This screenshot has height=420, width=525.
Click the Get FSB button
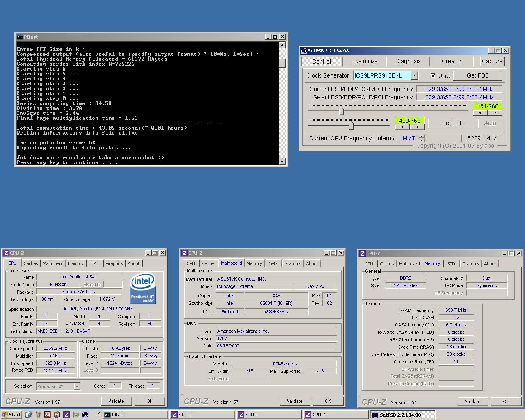tap(478, 75)
